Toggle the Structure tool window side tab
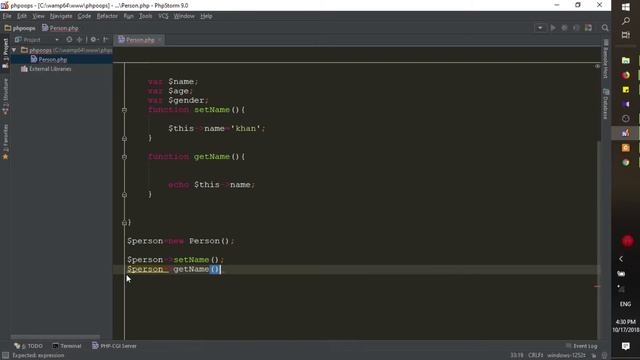This screenshot has height=360, width=640. 5,96
